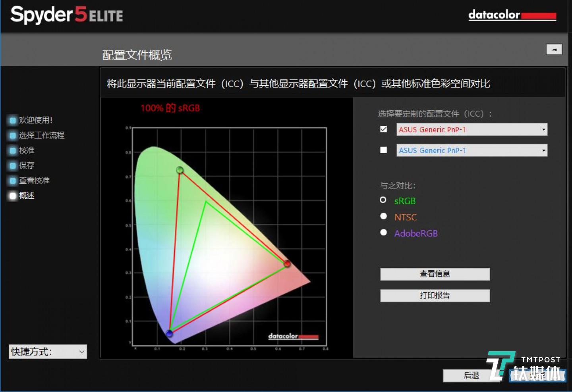
Task: Enable the second ICC profile checkbox
Action: tap(383, 150)
